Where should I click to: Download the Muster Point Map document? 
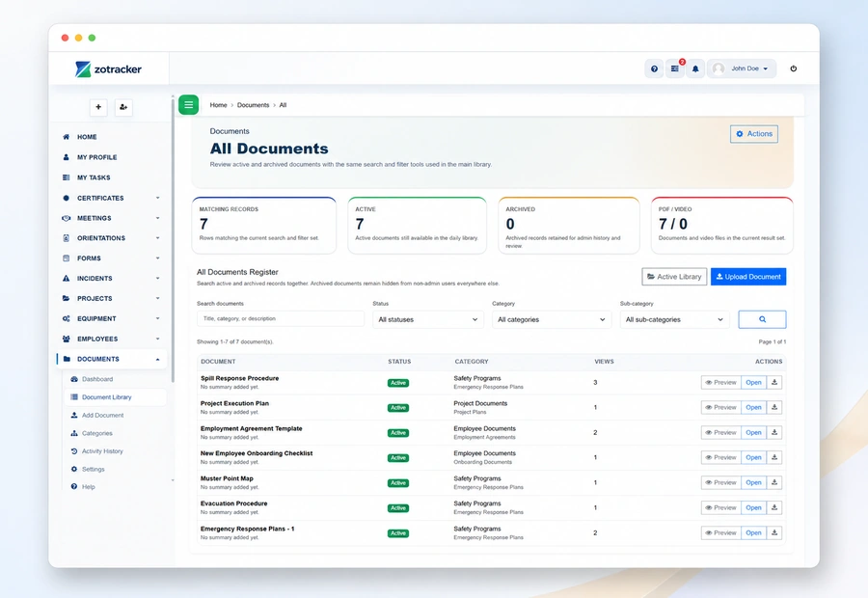pyautogui.click(x=774, y=483)
